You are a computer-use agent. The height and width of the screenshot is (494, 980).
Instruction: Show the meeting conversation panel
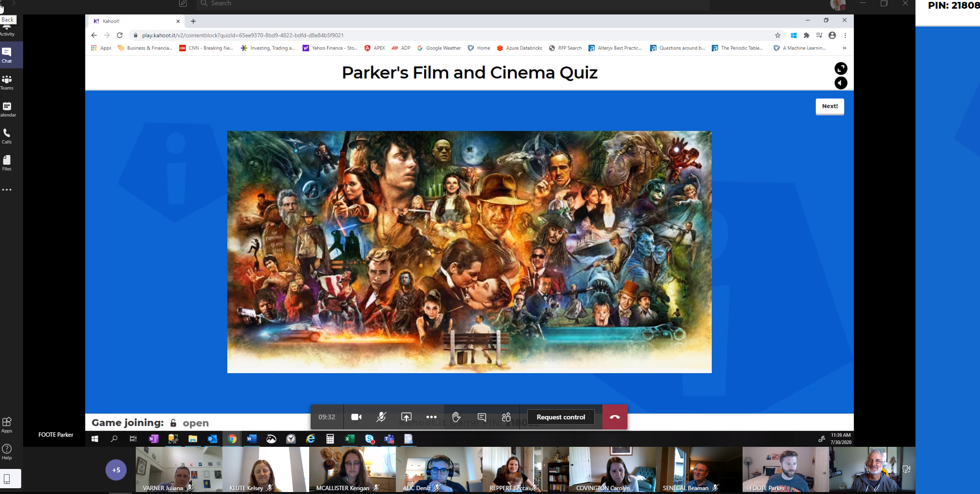482,417
